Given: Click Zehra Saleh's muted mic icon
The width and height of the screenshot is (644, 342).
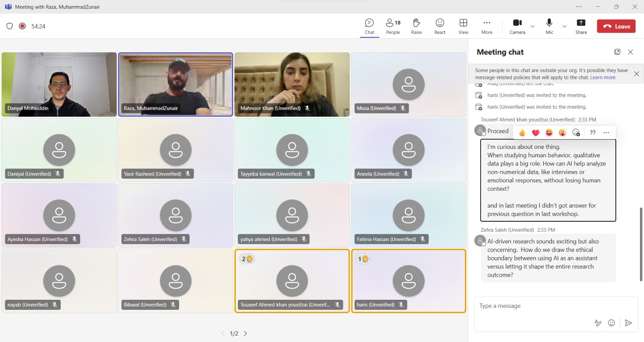Looking at the screenshot, I should pyautogui.click(x=184, y=239).
